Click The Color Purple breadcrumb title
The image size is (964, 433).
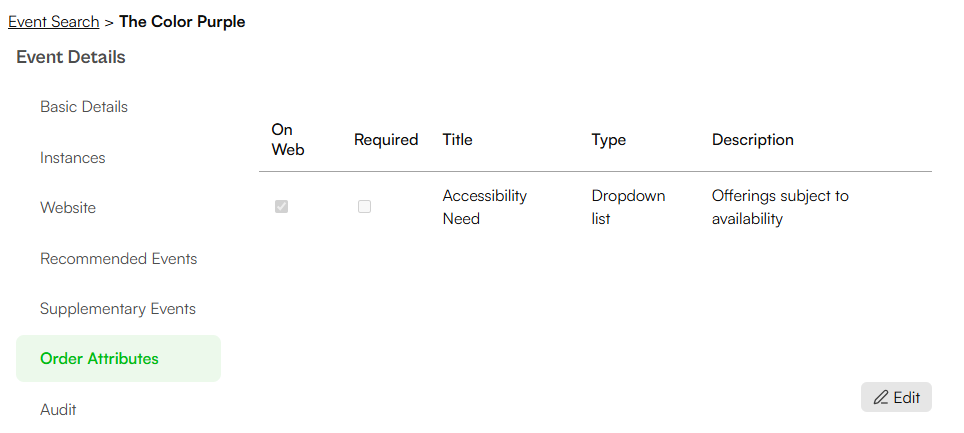tap(182, 22)
